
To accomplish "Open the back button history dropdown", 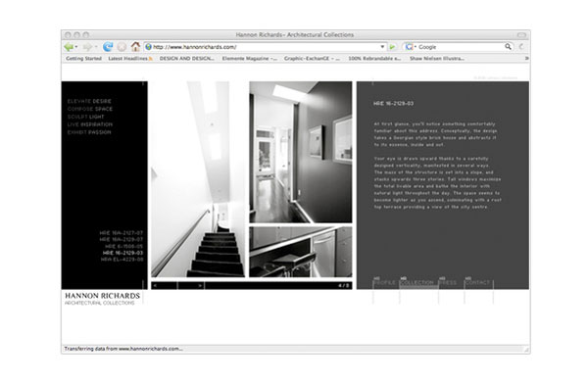I will coord(76,47).
